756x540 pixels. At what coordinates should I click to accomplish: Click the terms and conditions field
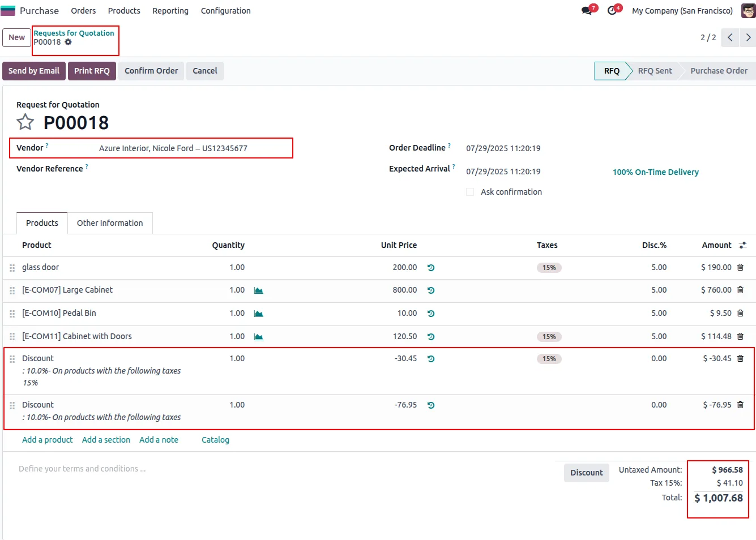point(82,469)
